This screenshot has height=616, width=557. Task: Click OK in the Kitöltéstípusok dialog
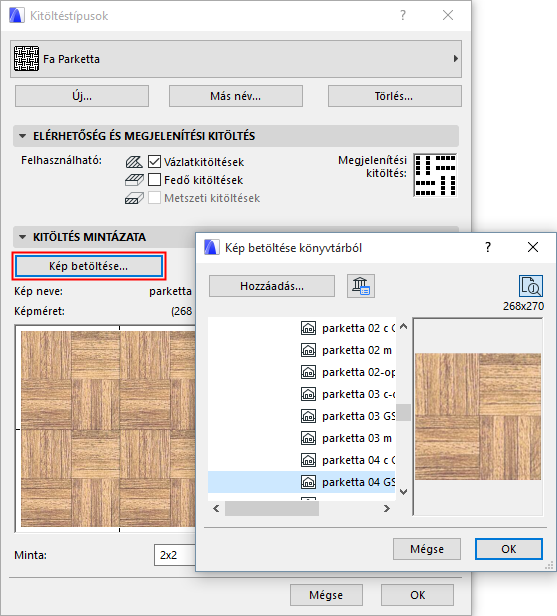pos(417,595)
